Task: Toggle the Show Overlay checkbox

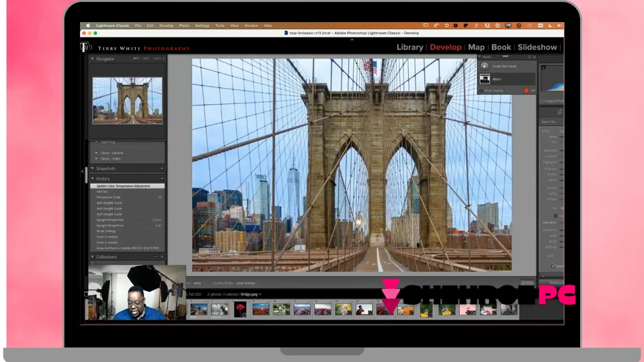Action: tap(481, 90)
